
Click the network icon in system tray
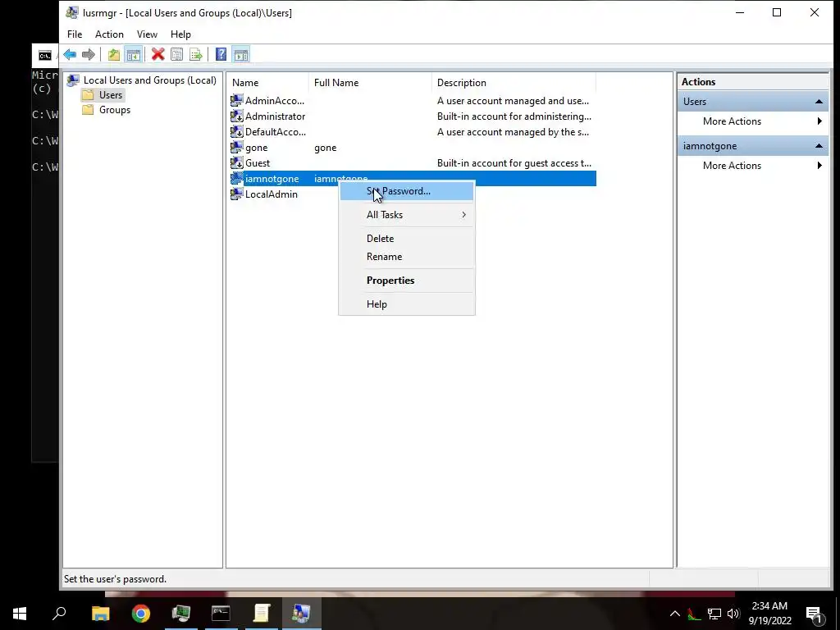point(714,614)
